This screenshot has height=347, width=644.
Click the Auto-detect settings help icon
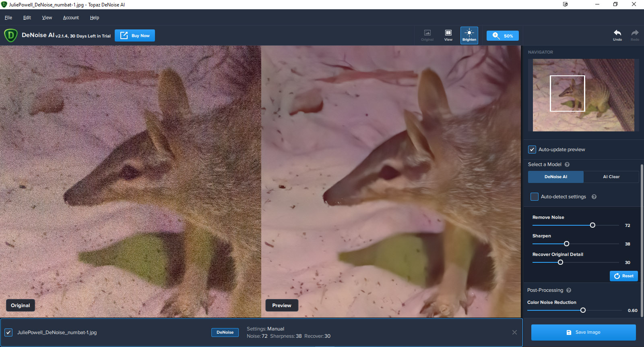tap(594, 197)
